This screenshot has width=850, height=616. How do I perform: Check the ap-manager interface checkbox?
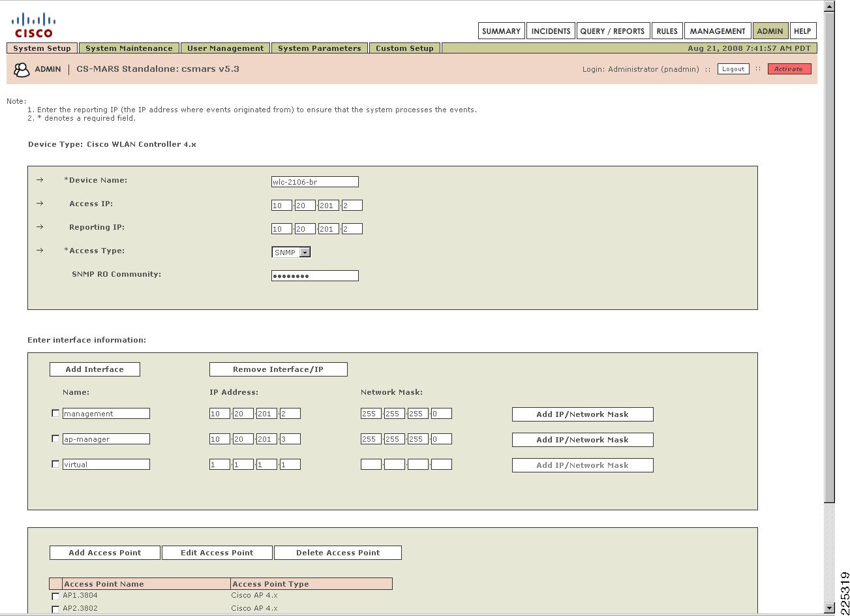[55, 439]
